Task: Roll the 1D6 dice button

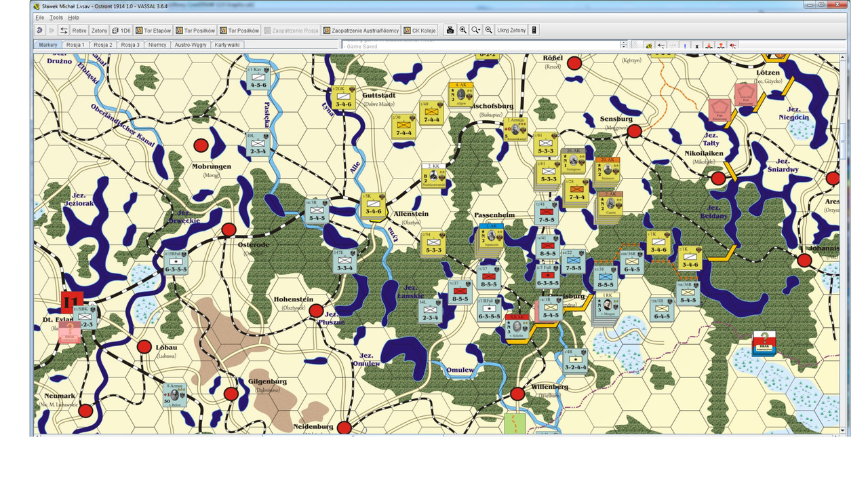Action: pos(122,31)
